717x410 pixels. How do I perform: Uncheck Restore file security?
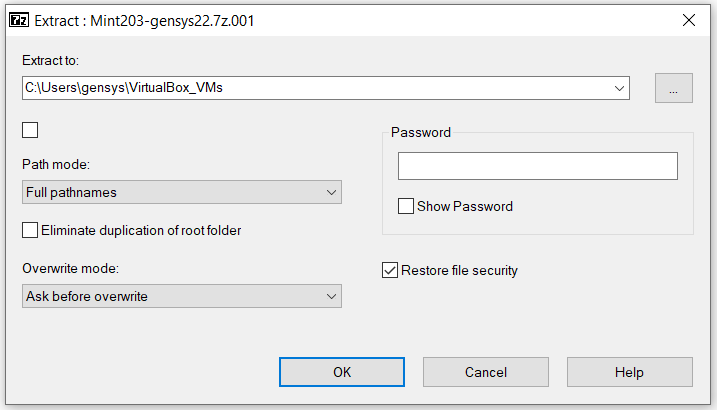(x=390, y=270)
